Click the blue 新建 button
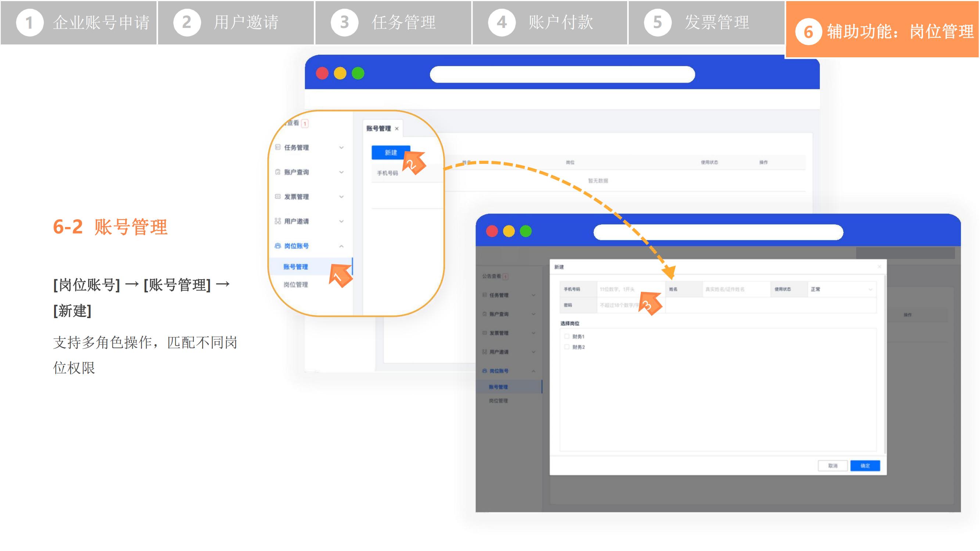980x551 pixels. coord(391,152)
